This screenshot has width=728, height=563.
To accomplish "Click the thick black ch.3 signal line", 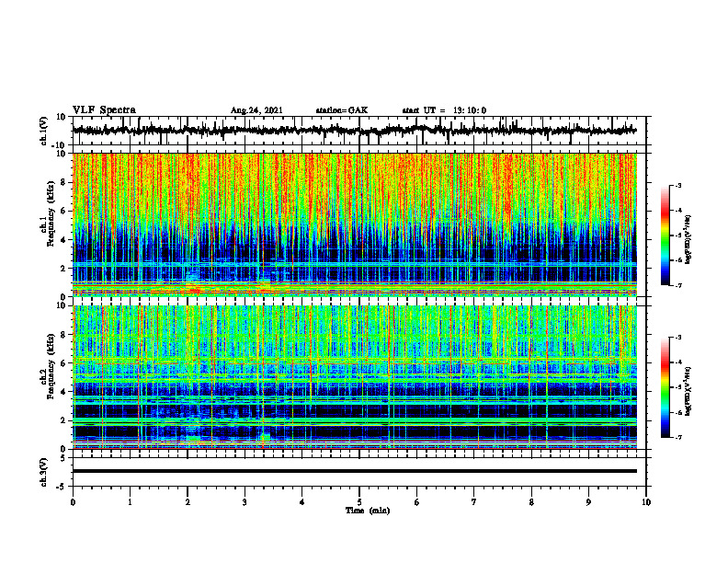I will [x=355, y=471].
